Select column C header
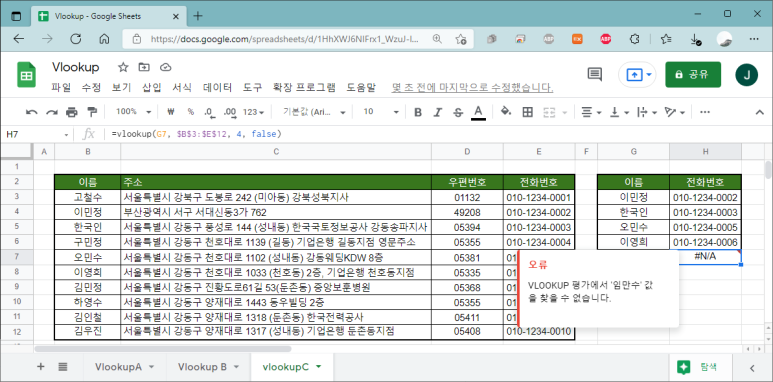This screenshot has height=382, width=773. [276, 151]
